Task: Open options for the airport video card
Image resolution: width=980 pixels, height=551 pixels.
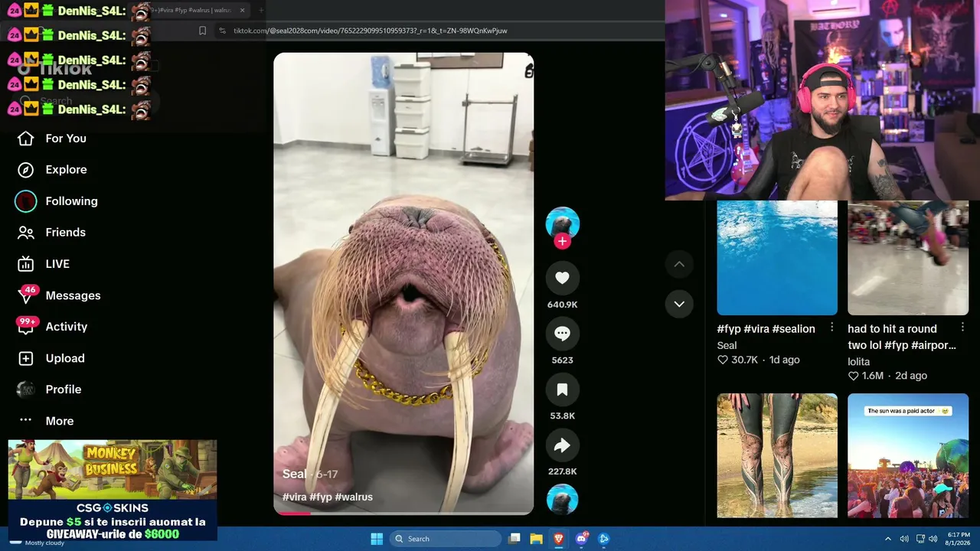Action: (963, 328)
